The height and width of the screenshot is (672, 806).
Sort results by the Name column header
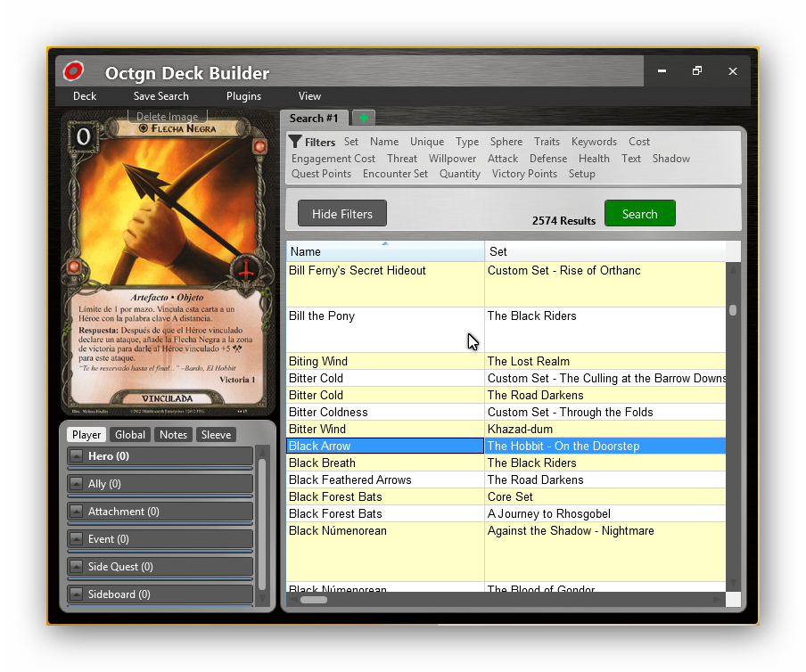pyautogui.click(x=385, y=251)
